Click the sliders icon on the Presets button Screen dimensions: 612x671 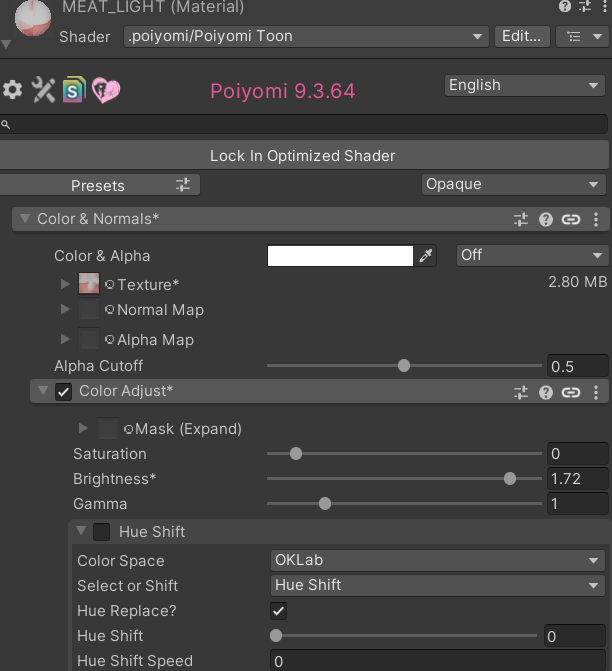(x=183, y=185)
